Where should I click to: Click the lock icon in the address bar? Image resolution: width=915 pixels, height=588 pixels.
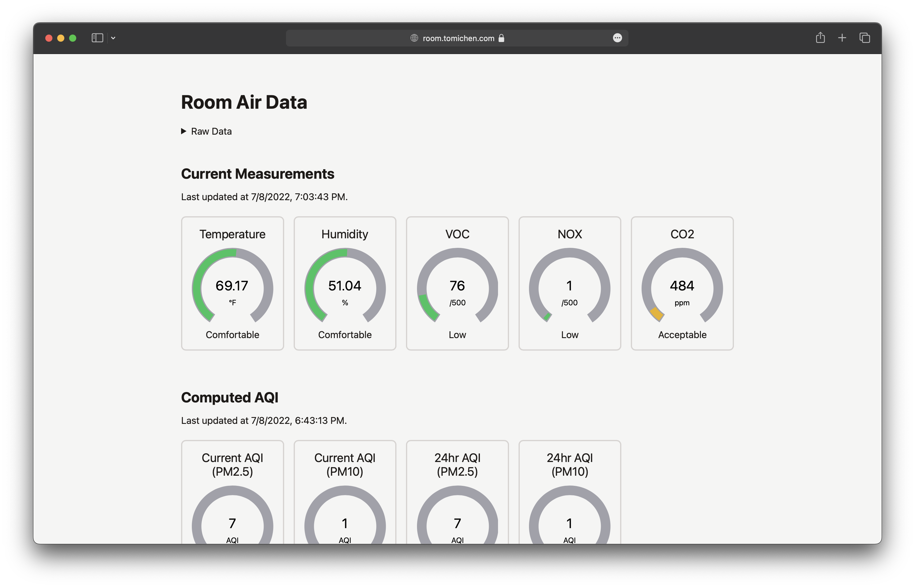[502, 38]
